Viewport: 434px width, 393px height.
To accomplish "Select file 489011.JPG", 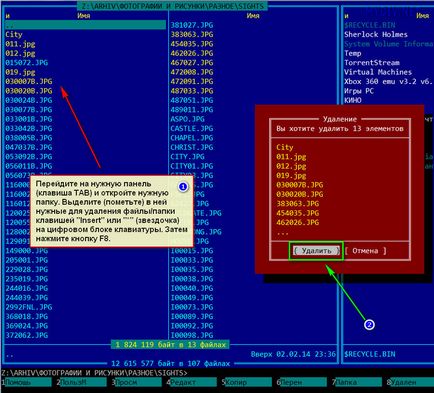I will (192, 110).
